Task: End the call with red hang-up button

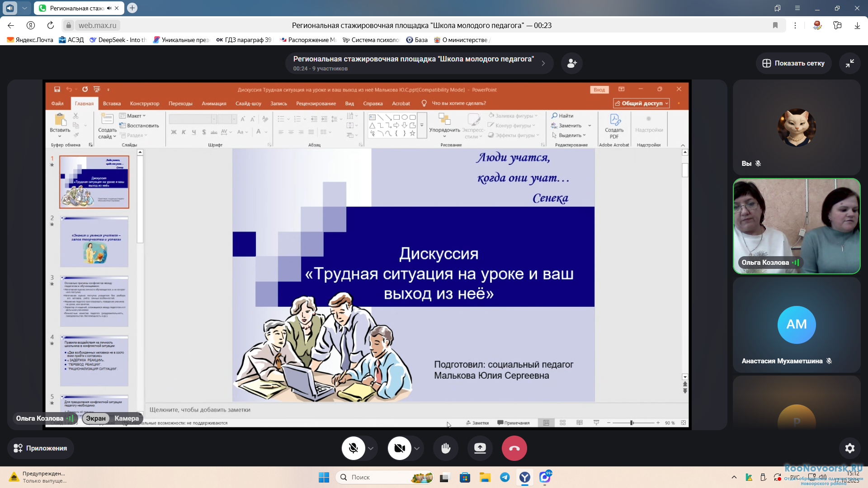Action: (x=514, y=448)
